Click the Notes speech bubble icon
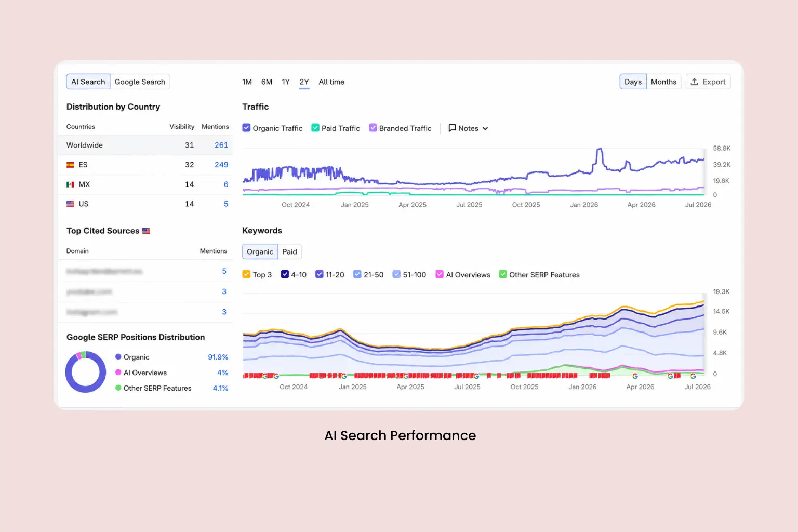This screenshot has width=798, height=532. [x=452, y=128]
